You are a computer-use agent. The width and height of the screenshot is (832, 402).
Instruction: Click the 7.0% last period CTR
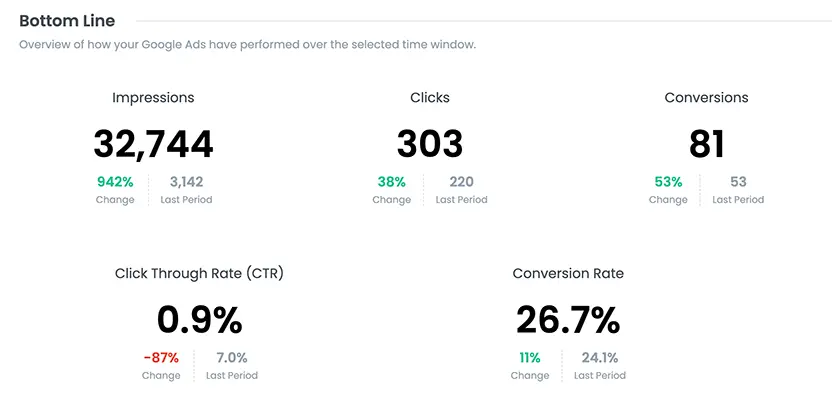[x=232, y=358]
